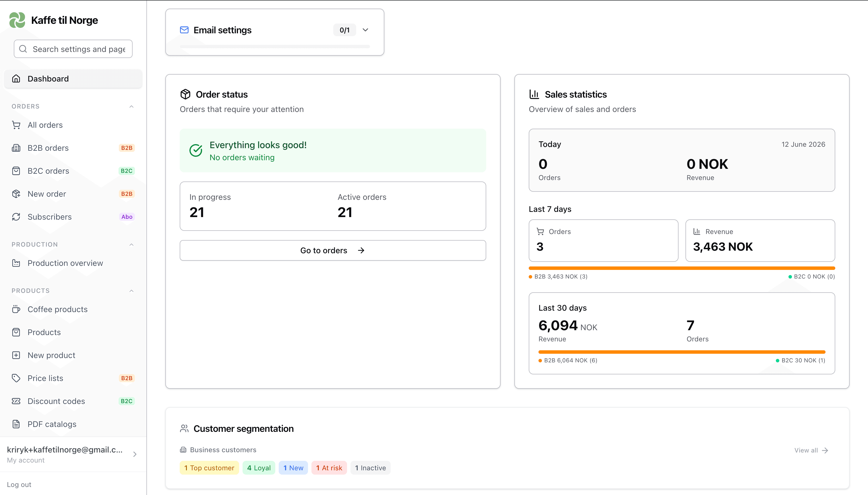868x495 pixels.
Task: Select the 1 New badge
Action: (293, 468)
